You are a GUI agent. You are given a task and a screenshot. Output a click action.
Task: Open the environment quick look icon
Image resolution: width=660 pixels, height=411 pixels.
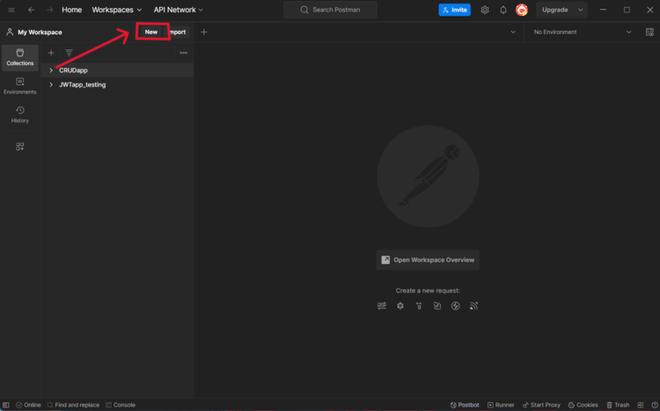(649, 32)
